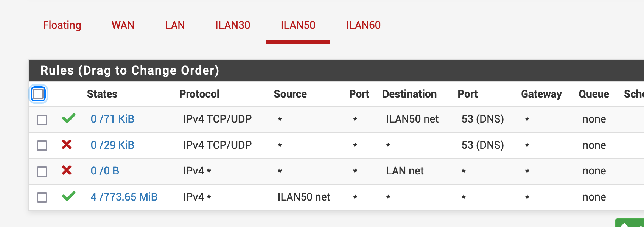Go to the LAN tab

175,25
